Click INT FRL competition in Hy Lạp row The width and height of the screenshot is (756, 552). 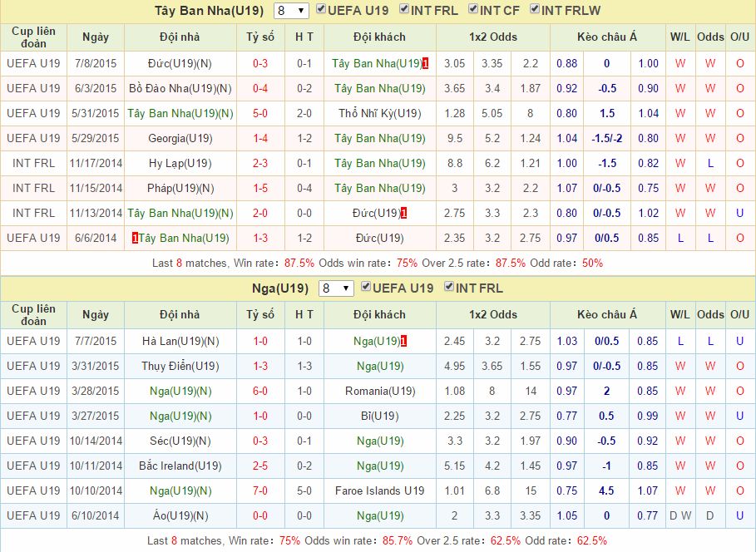[34, 164]
